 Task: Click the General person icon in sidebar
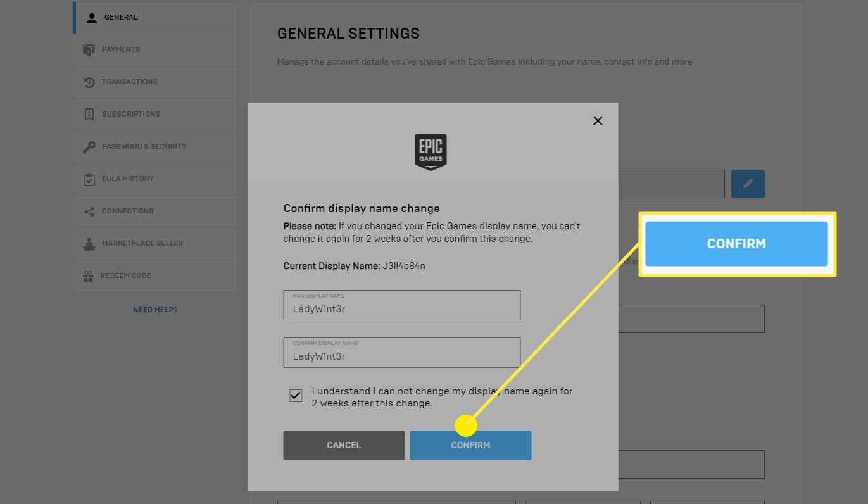click(92, 18)
